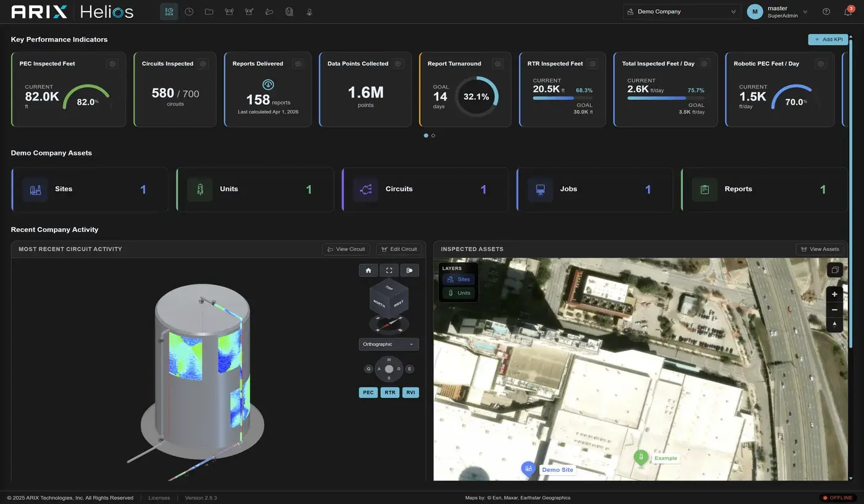Open the notifications bell with badge 3
The image size is (864, 504).
848,12
